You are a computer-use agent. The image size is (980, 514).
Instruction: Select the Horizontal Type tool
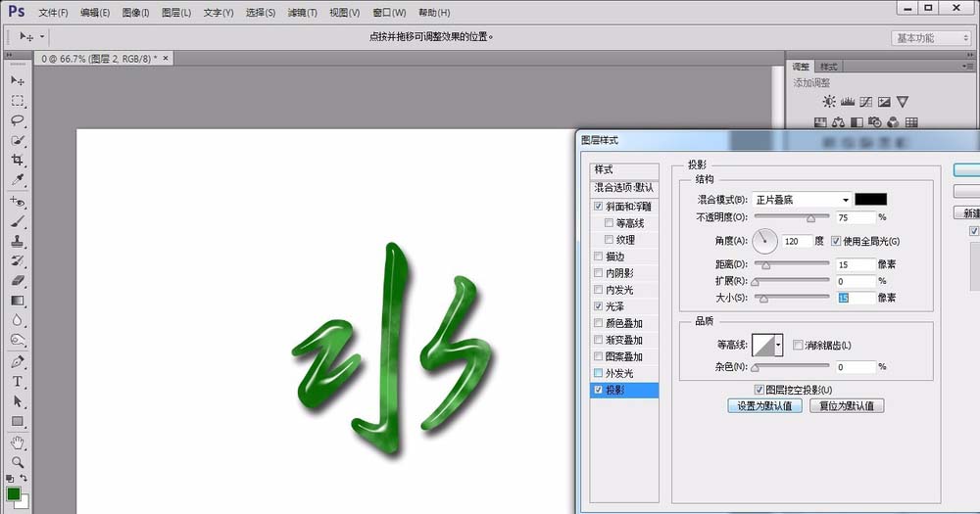click(x=18, y=382)
